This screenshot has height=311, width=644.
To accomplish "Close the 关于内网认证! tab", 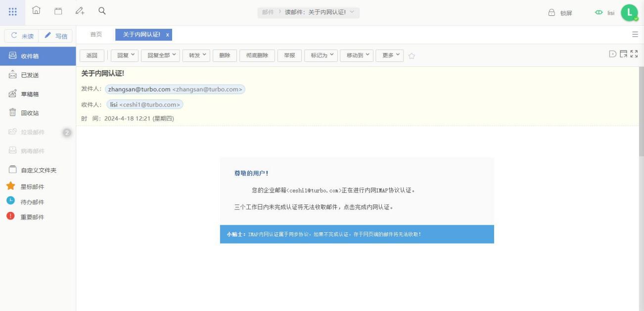I will click(x=168, y=35).
